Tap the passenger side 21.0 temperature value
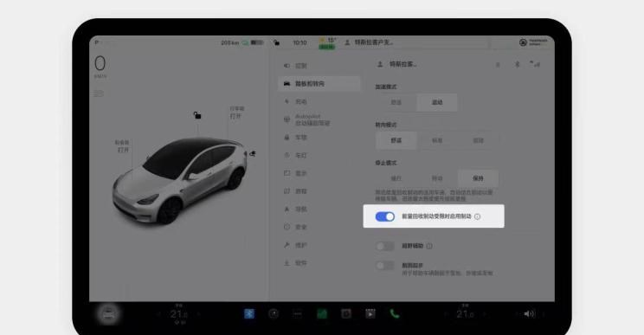 [466, 314]
